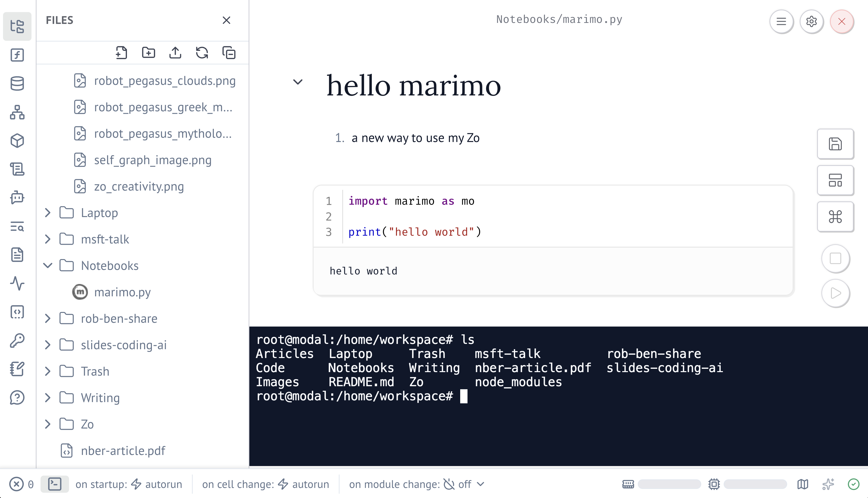
Task: Open the documentation search icon
Action: point(17,226)
